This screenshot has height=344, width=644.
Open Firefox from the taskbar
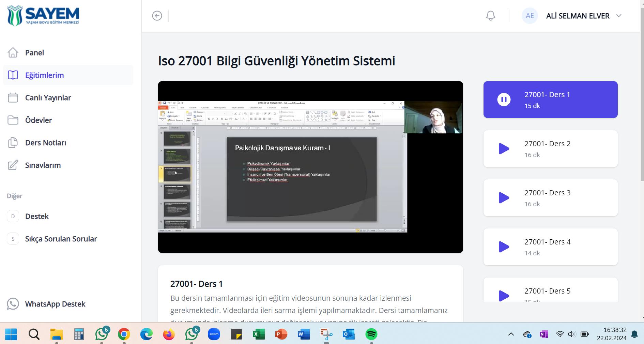tap(169, 334)
